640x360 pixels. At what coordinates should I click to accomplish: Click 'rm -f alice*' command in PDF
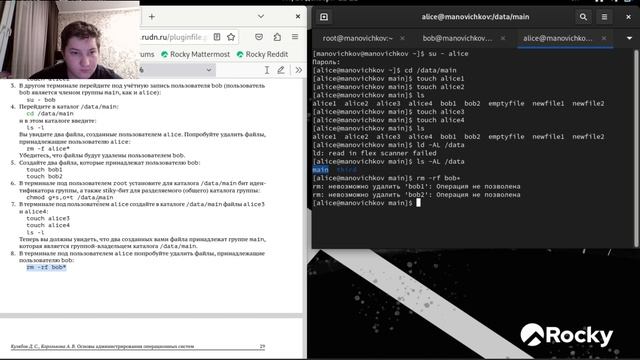(x=48, y=149)
